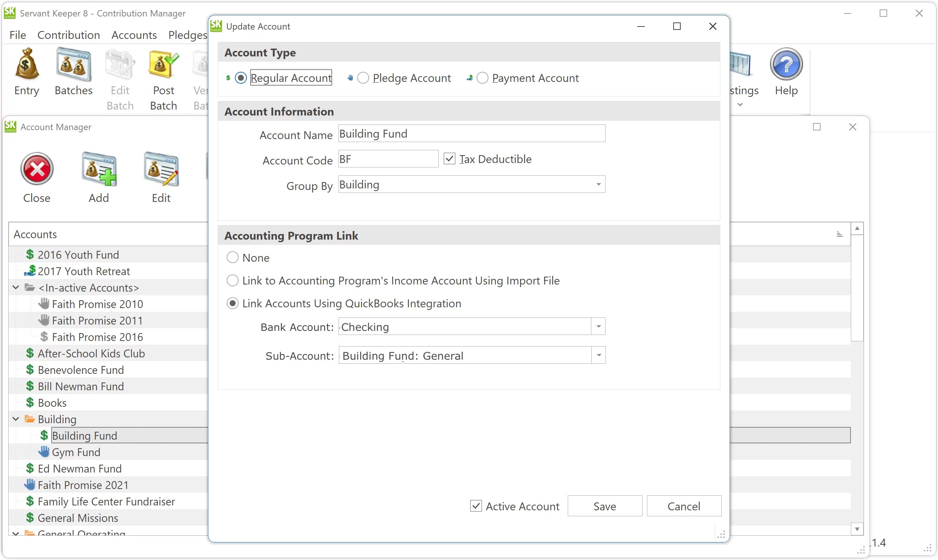Open the Group By dropdown
Image resolution: width=938 pixels, height=560 pixels.
(598, 184)
